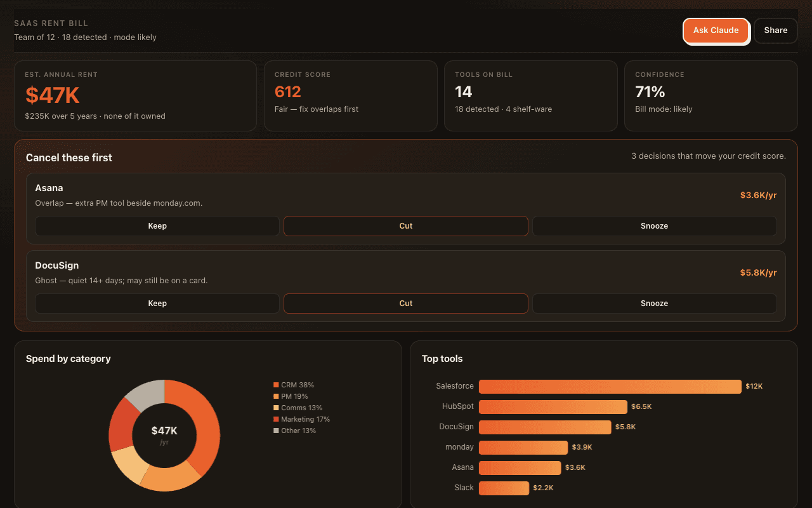Viewport: 812px width, 508px height.
Task: Click the Salesforce $12K value label
Action: click(754, 386)
